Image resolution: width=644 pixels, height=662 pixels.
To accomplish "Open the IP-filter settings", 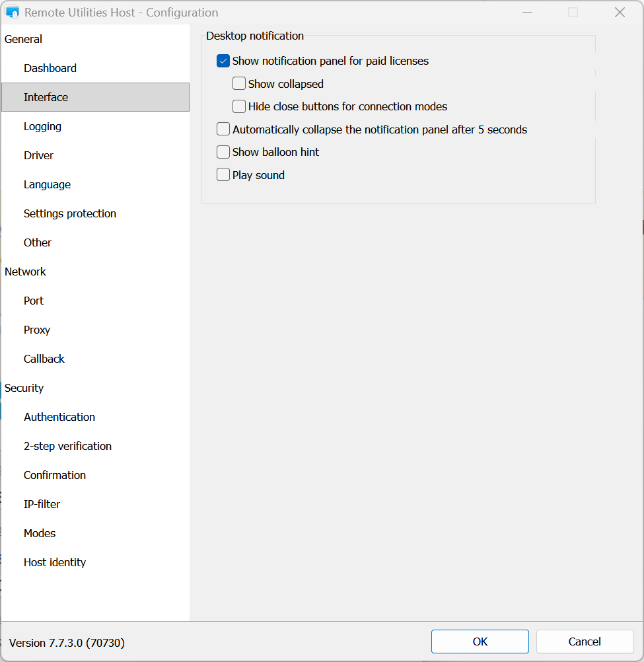I will 42,504.
